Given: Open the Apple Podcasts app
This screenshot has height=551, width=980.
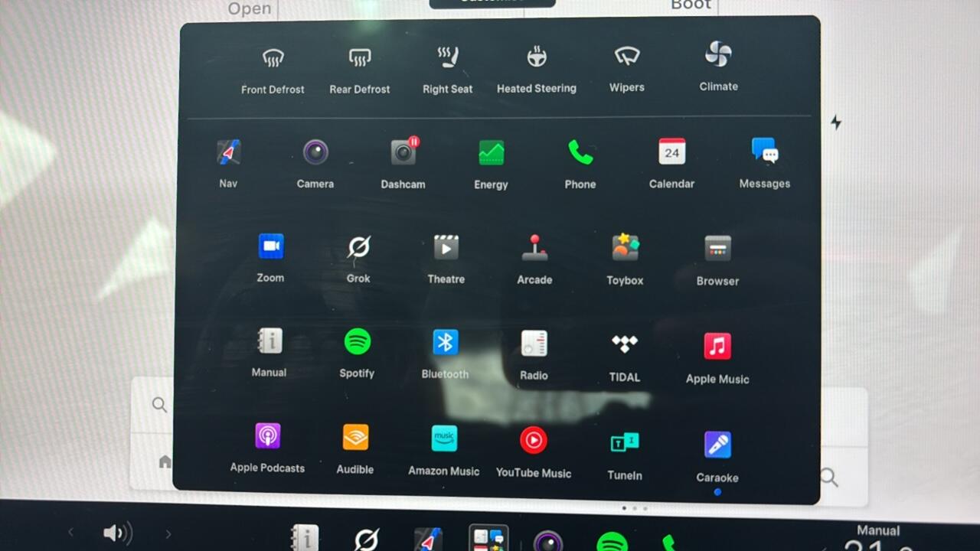Looking at the screenshot, I should [267, 448].
